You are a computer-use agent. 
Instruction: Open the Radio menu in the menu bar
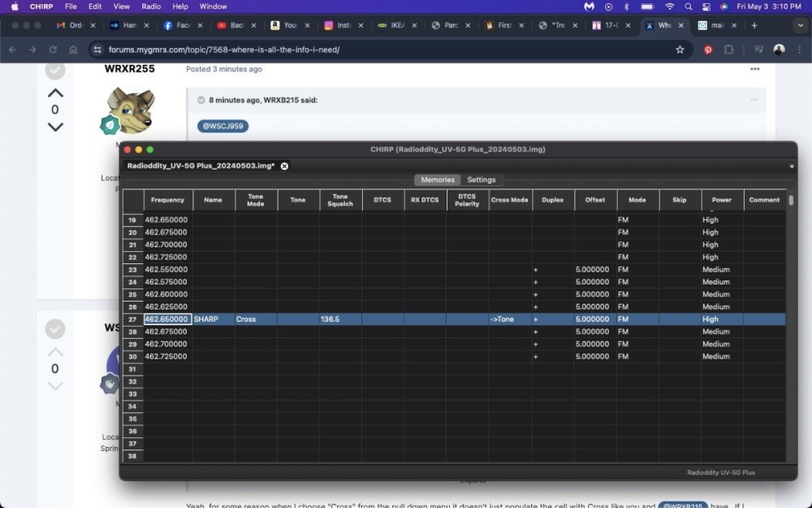coord(151,7)
